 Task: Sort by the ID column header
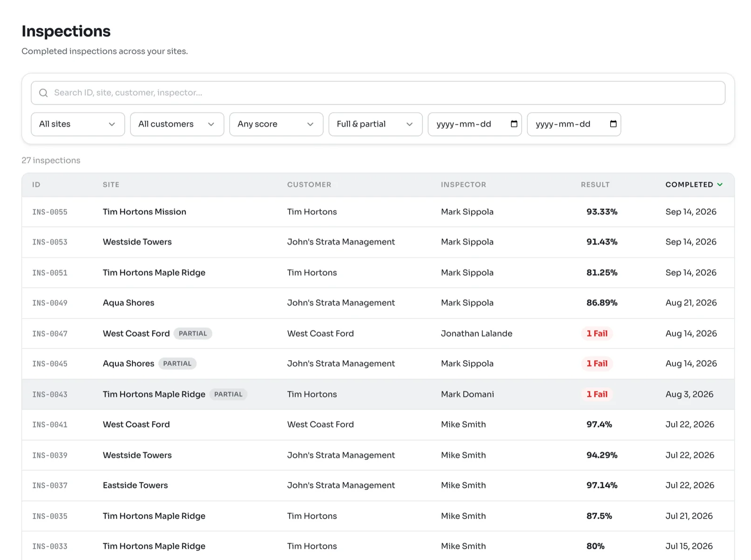pyautogui.click(x=36, y=185)
